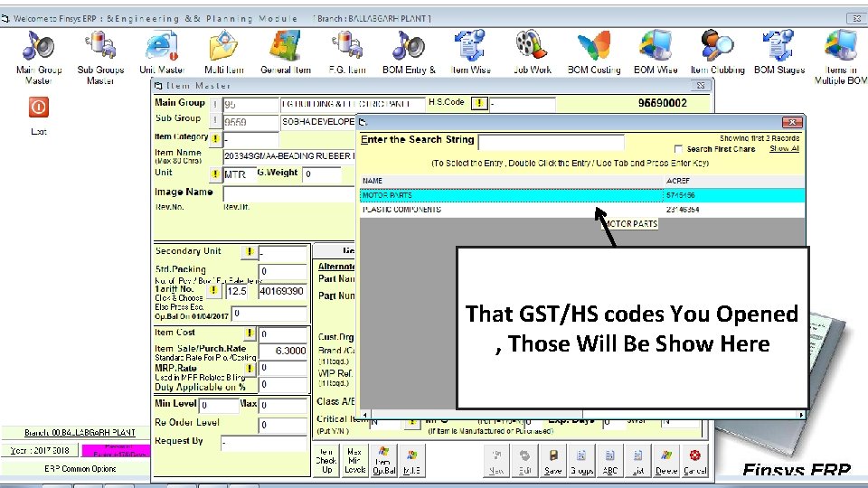Click the Item Op.Bal button

[x=383, y=461]
